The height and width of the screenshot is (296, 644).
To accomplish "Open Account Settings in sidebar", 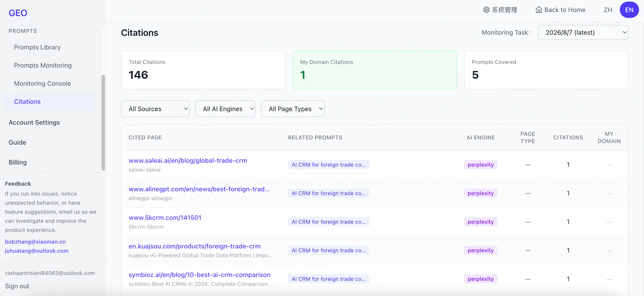I will pyautogui.click(x=34, y=122).
